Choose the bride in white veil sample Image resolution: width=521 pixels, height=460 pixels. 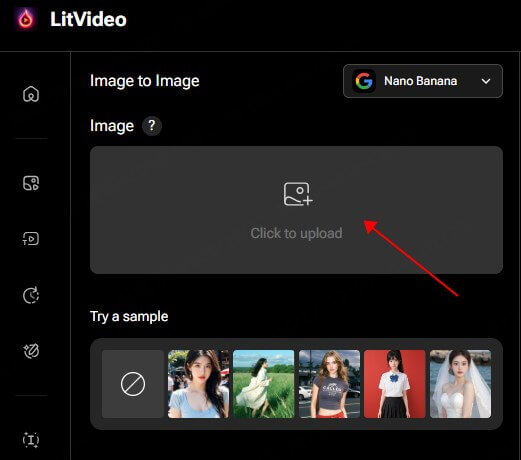460,384
